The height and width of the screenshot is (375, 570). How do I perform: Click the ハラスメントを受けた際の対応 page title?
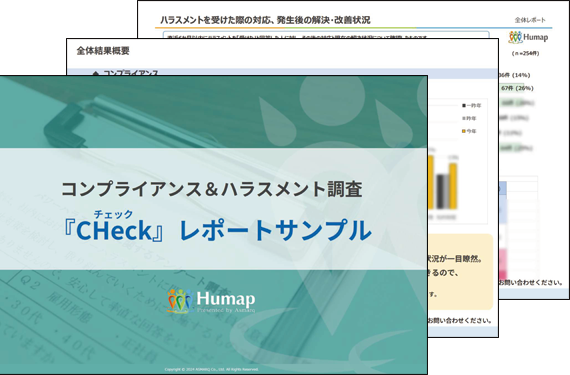[265, 20]
